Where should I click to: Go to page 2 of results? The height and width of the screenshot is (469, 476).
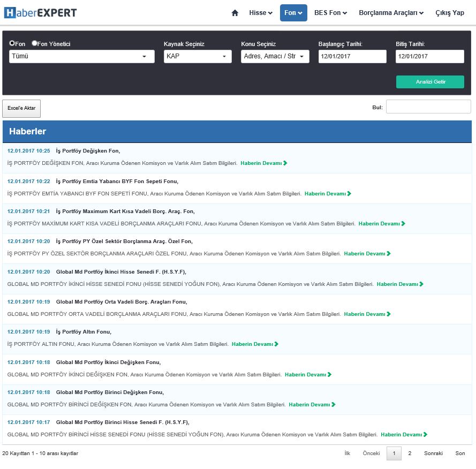click(x=410, y=453)
